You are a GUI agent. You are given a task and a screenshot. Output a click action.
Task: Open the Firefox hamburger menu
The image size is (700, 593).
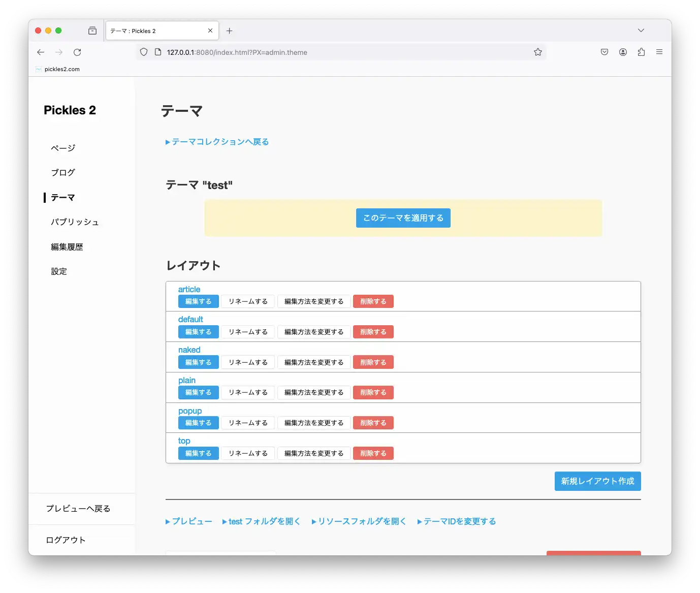[x=659, y=52]
